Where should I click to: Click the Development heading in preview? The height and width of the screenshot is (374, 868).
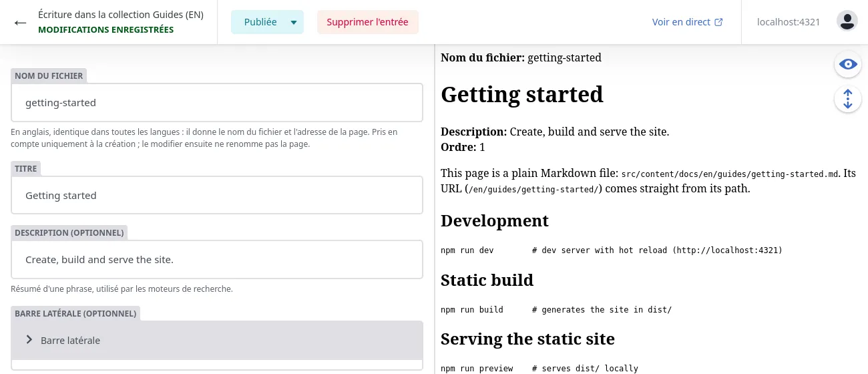click(x=495, y=220)
